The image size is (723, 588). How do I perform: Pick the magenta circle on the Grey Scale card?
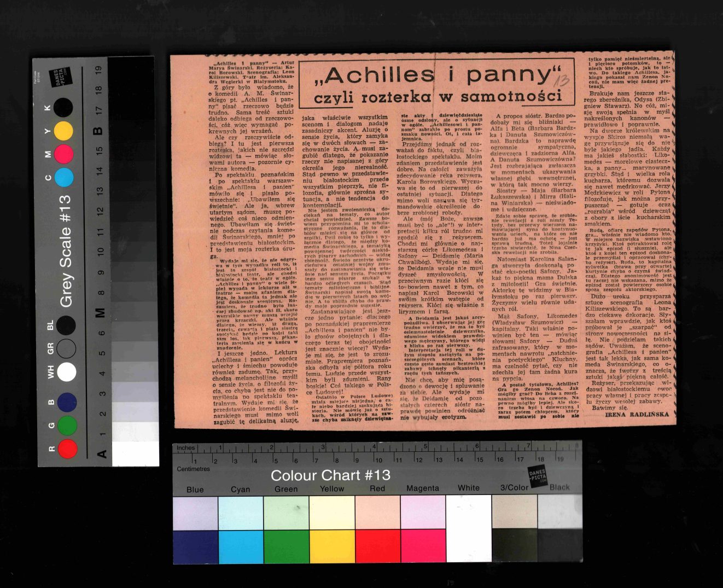(x=63, y=154)
